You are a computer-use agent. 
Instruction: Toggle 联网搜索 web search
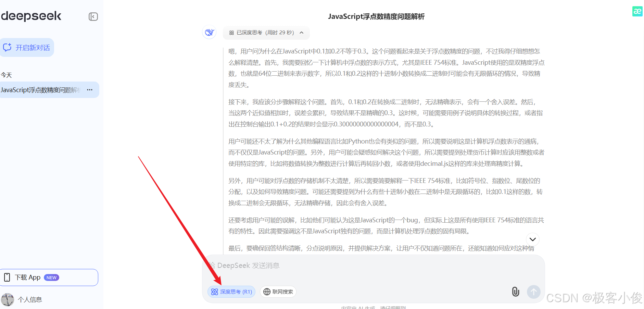[278, 292]
